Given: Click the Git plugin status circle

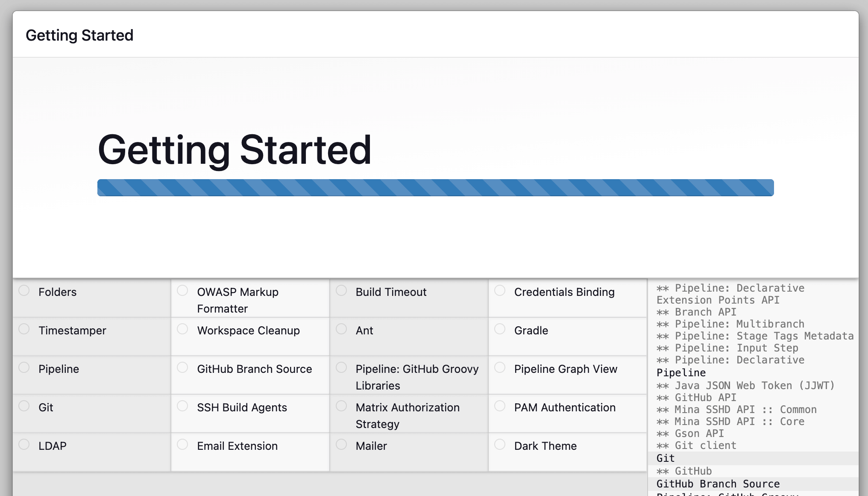Looking at the screenshot, I should (24, 406).
